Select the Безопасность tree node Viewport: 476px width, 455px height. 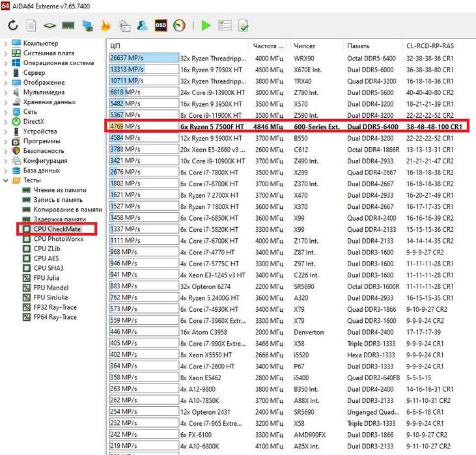44,151
